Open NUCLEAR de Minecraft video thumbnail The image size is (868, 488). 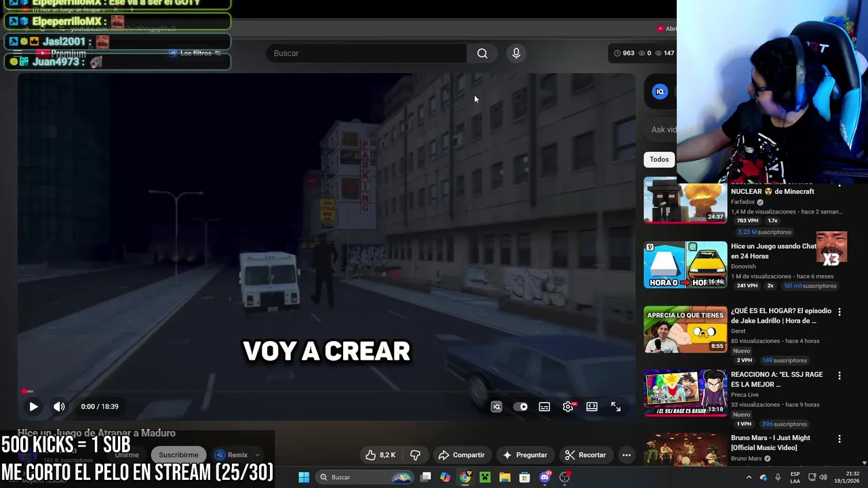(685, 200)
